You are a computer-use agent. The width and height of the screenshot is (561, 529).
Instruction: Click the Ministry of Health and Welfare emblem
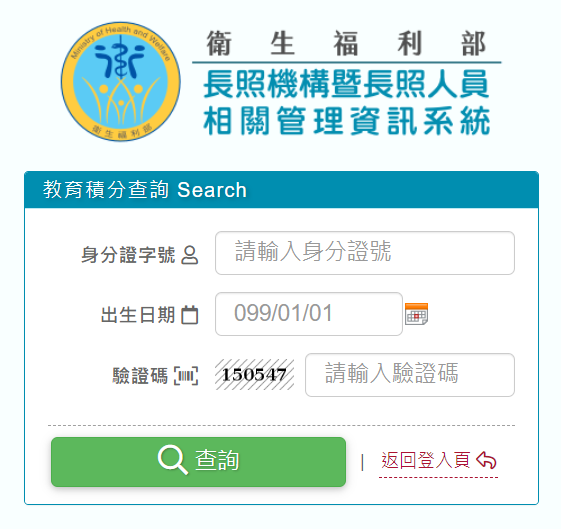click(121, 82)
